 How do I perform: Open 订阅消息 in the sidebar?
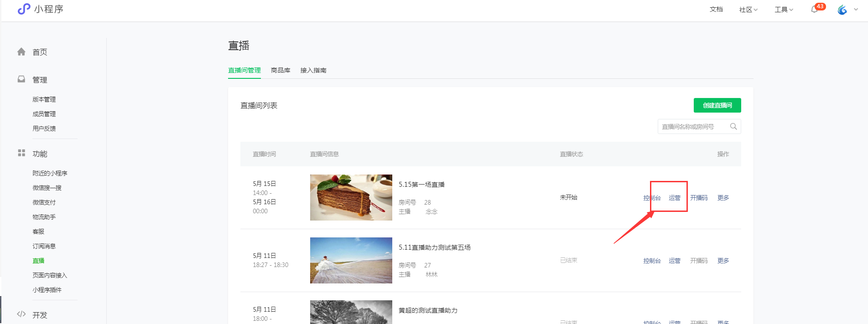pyautogui.click(x=44, y=246)
